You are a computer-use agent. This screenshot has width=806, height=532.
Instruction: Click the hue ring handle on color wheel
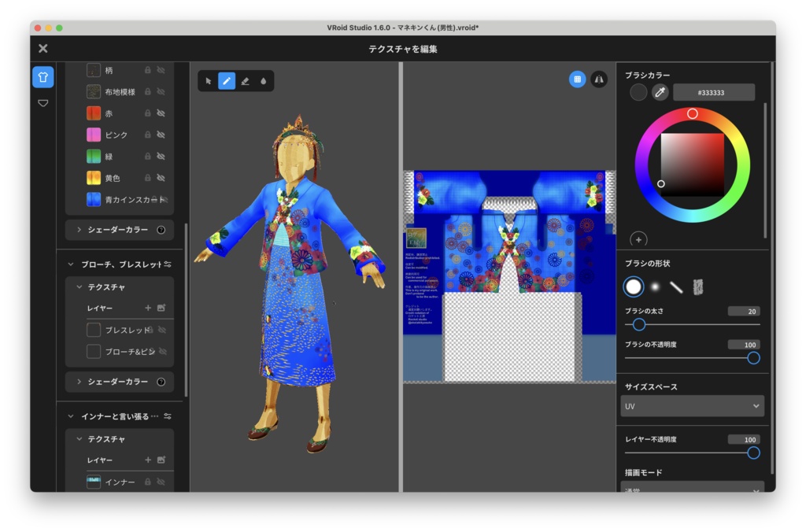click(693, 113)
